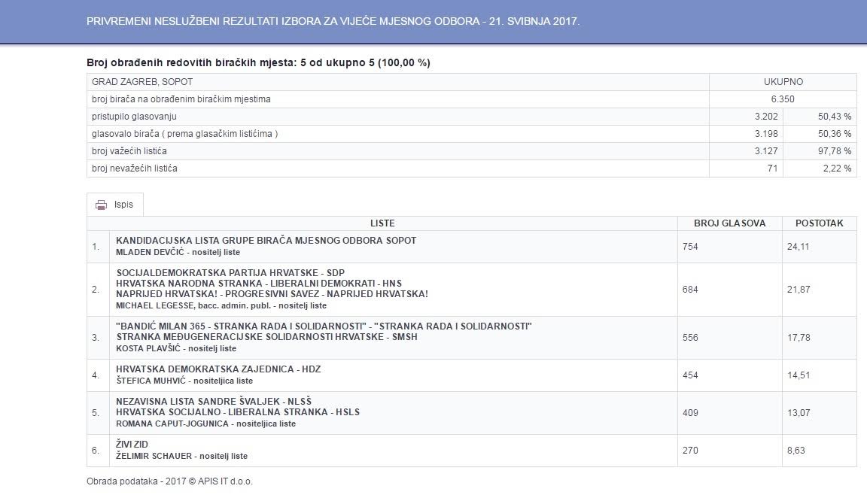
Task: Click Hrvatska Demokratska Zajednica - HDZ list name
Action: click(218, 369)
